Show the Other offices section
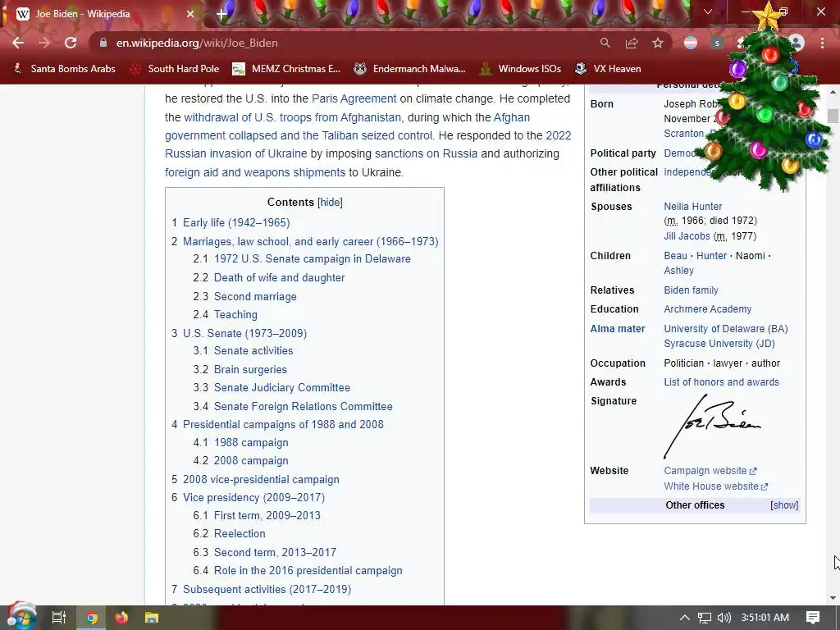840x630 pixels. [x=784, y=505]
